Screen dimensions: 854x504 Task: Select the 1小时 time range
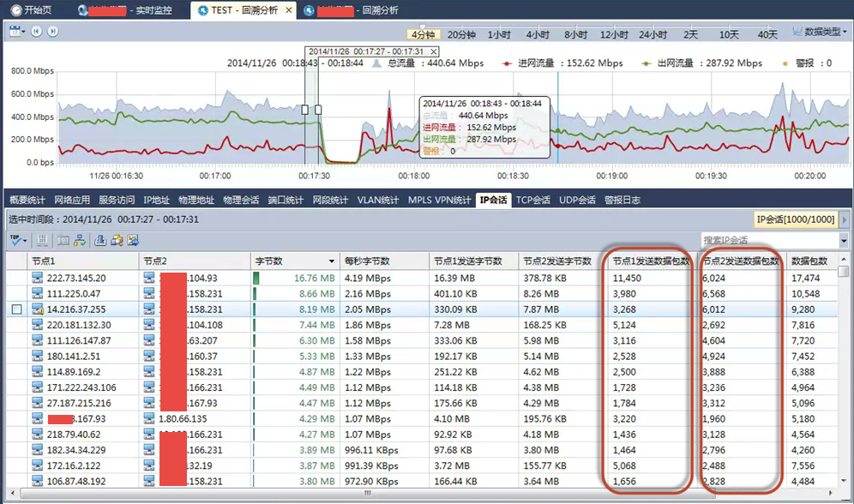pyautogui.click(x=499, y=34)
